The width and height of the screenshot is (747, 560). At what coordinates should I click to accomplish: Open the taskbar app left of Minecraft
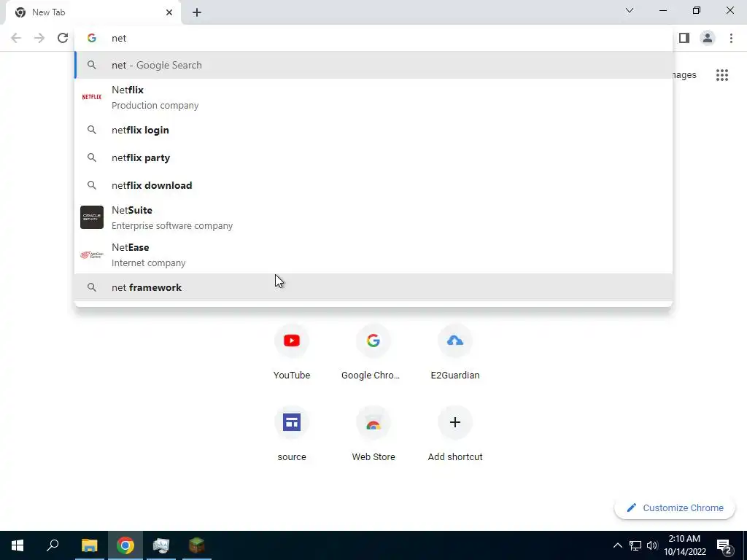click(161, 545)
